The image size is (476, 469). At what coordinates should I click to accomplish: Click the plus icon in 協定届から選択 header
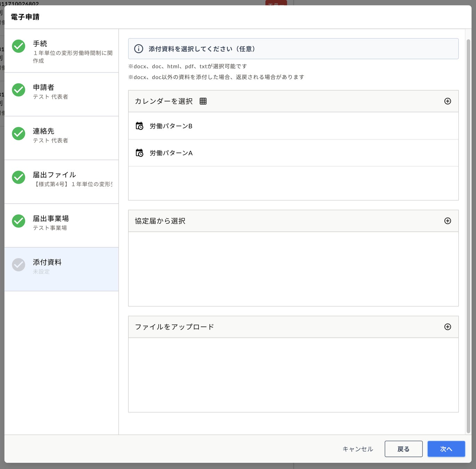[x=447, y=221]
